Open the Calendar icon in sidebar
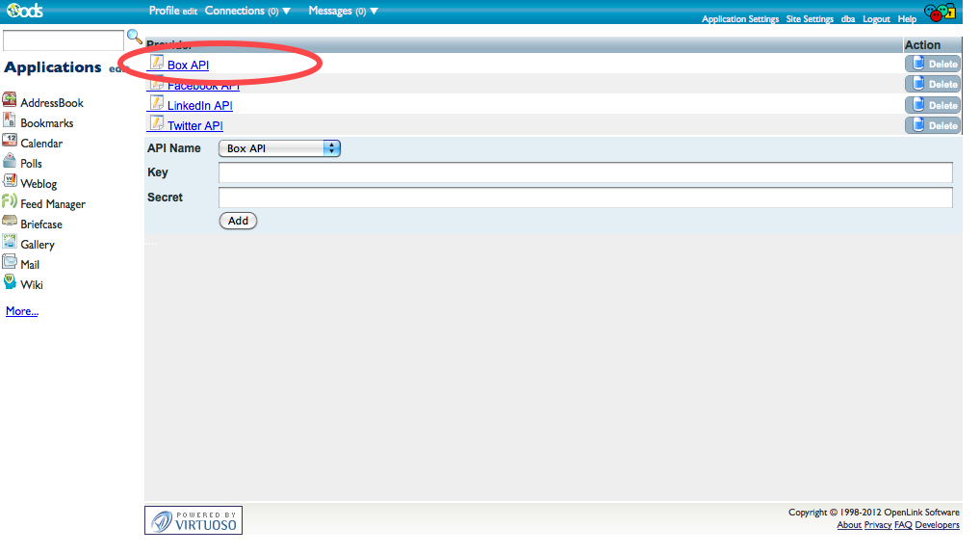The image size is (980, 554). 10,142
